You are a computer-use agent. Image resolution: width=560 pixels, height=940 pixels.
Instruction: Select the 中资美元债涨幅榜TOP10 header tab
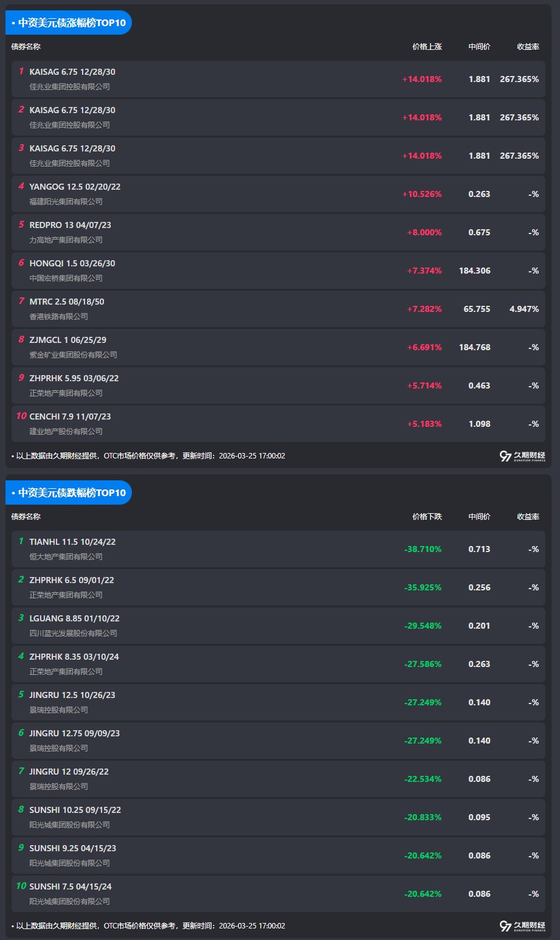click(x=70, y=23)
